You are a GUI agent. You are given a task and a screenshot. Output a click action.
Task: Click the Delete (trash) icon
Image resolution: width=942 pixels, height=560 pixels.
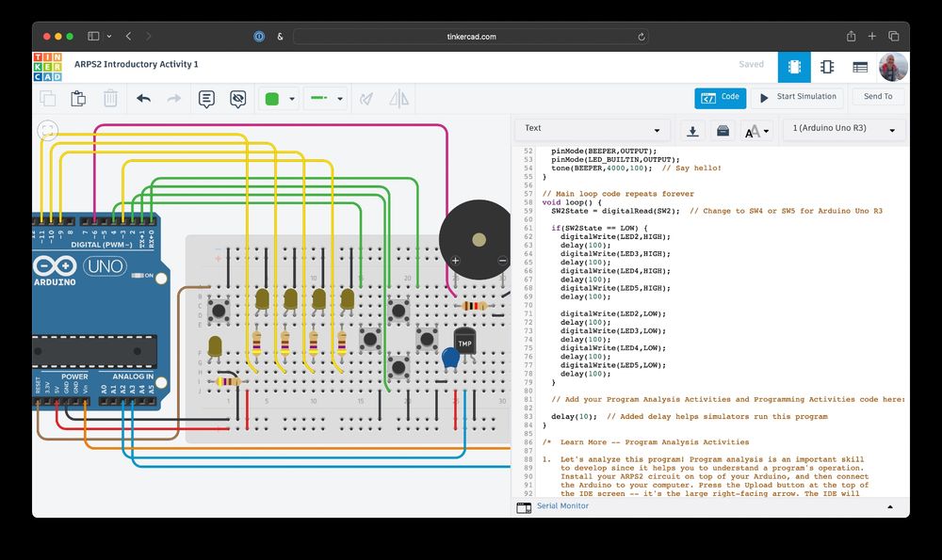coord(110,98)
